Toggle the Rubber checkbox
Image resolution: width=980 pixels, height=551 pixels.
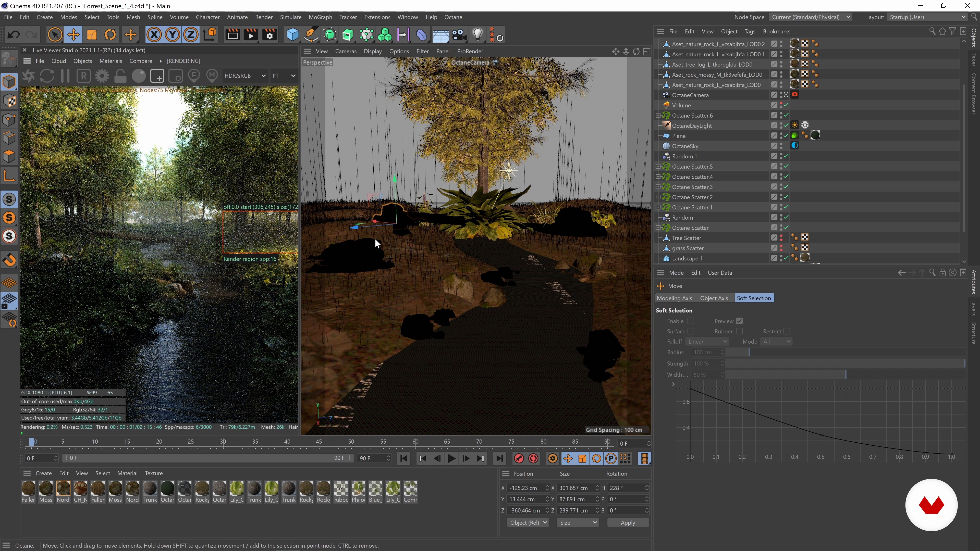coord(739,331)
